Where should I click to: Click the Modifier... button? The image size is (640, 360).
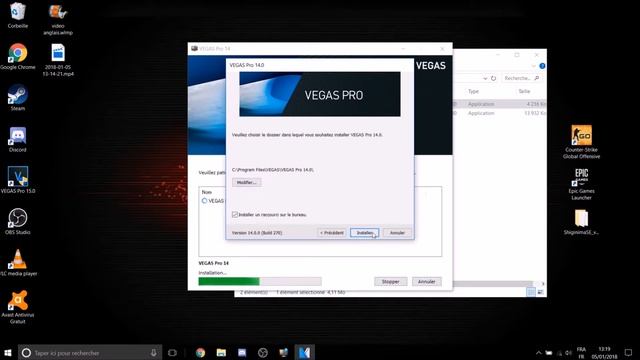point(247,182)
